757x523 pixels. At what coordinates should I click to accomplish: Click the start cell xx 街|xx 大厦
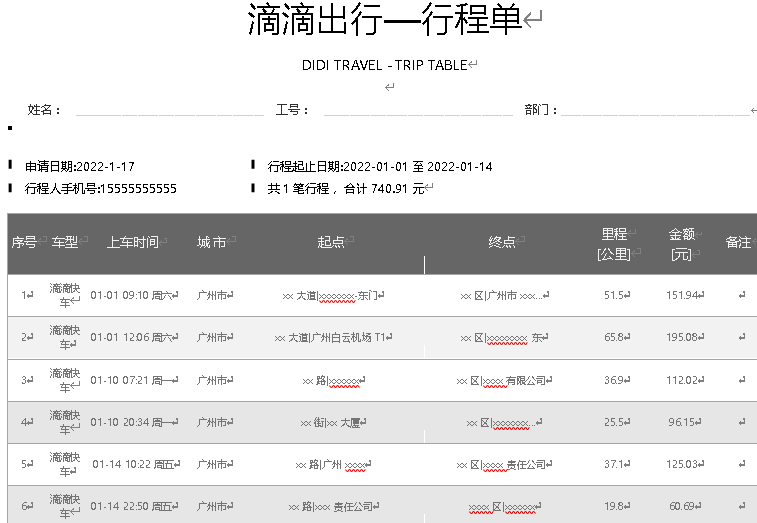point(330,423)
